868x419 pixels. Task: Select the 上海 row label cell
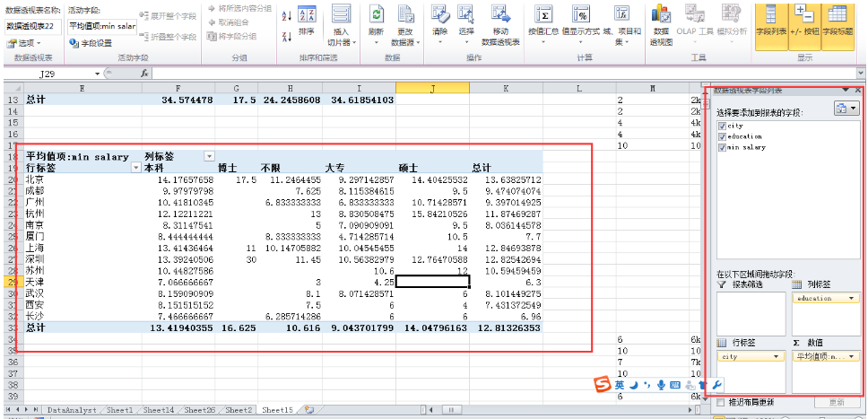pyautogui.click(x=82, y=248)
